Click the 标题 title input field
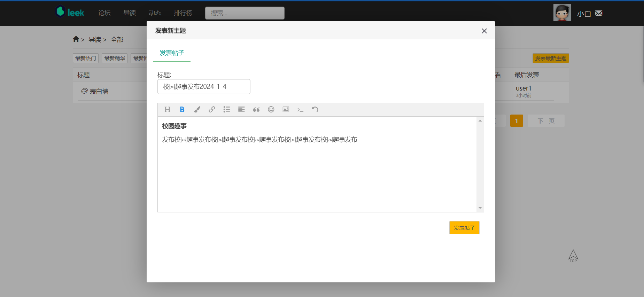This screenshot has width=644, height=297. (x=204, y=87)
